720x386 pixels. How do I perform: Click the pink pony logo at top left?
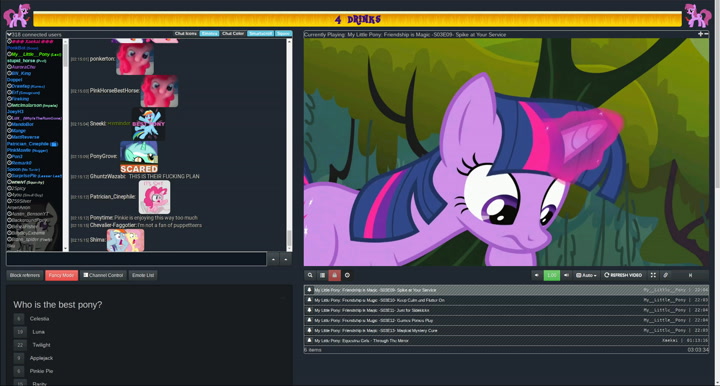17,16
